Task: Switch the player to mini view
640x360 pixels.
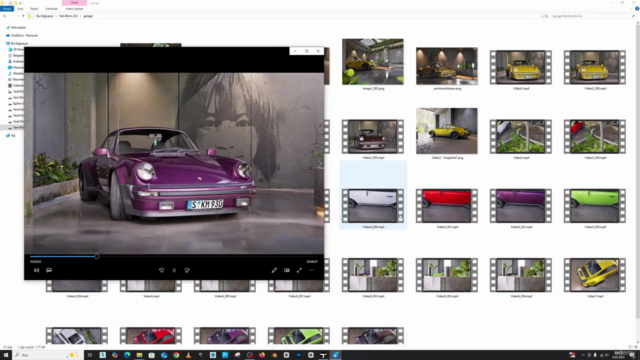Action: 287,270
